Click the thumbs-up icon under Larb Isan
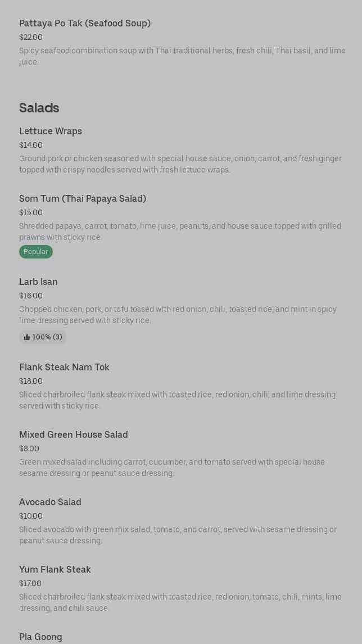 coord(27,337)
